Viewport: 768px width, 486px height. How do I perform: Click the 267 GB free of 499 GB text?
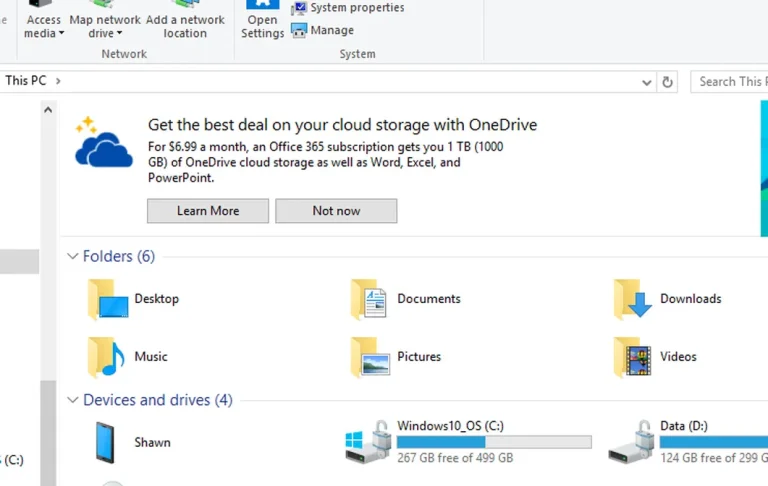coord(455,458)
